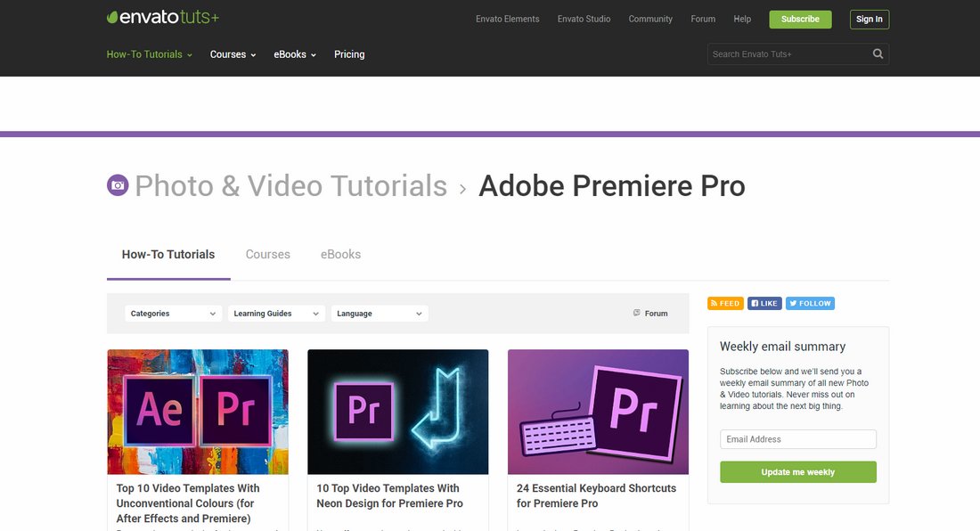This screenshot has height=531, width=980.
Task: Open Envato Elements link
Action: click(508, 19)
